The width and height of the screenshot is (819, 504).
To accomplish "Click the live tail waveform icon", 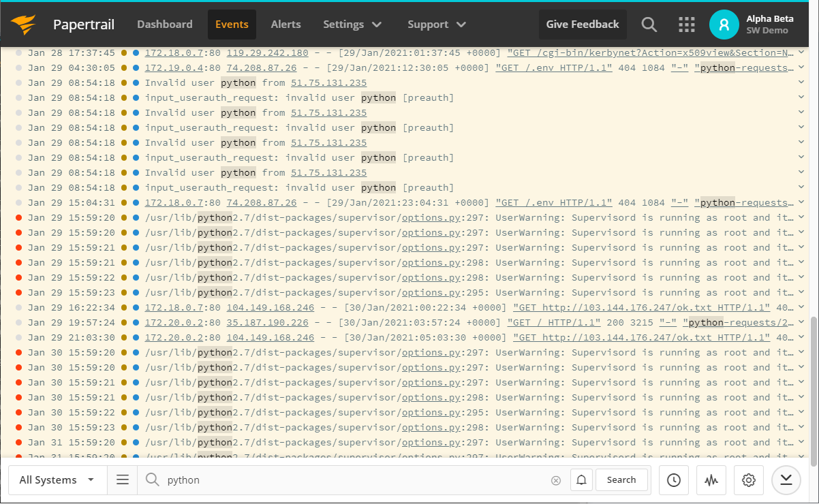I will [711, 479].
